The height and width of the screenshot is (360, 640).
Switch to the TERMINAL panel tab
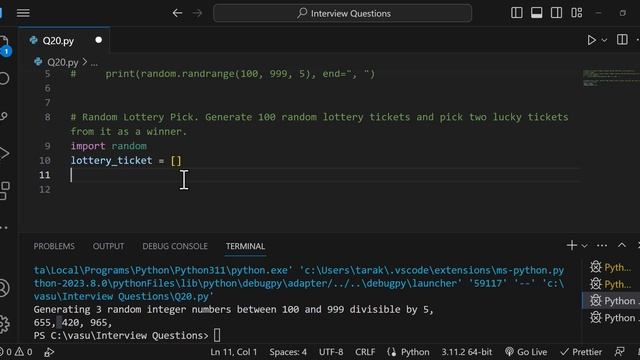coord(245,246)
